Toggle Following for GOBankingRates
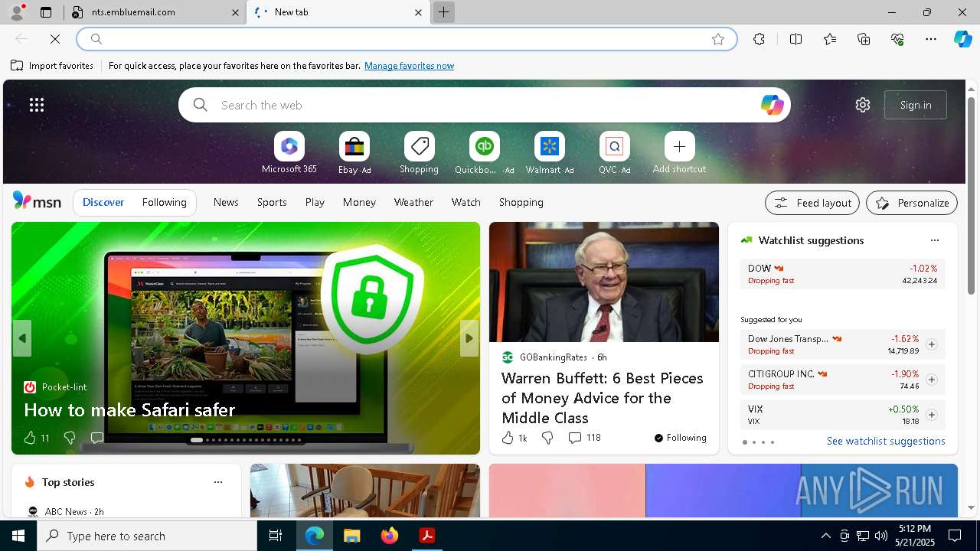Viewport: 980px width, 551px height. coord(680,438)
